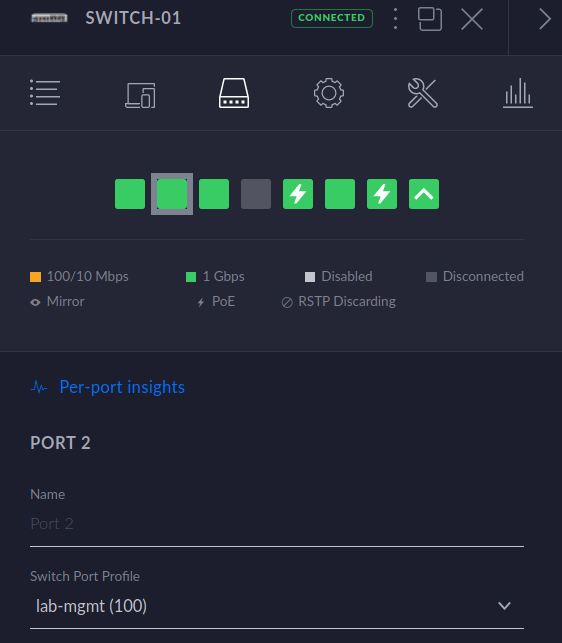Viewport: 562px width, 643px height.
Task: Open the details list tab icon
Action: (45, 93)
